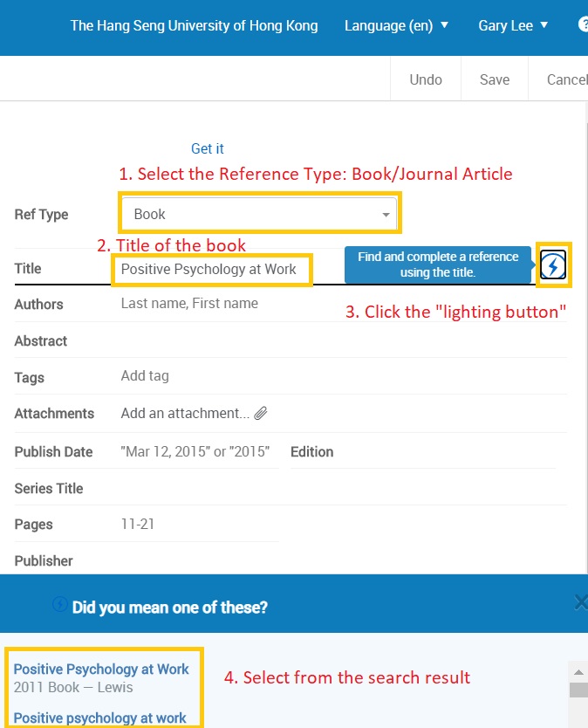Click the lightning bolt find reference icon
Viewport: 588px width, 728px height.
[553, 265]
